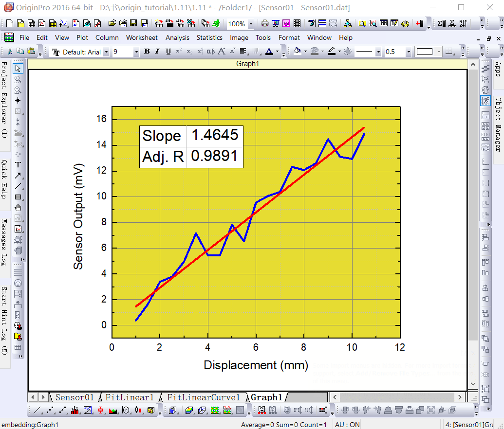This screenshot has height=429, width=504.
Task: Open the Plot menu
Action: [x=82, y=37]
